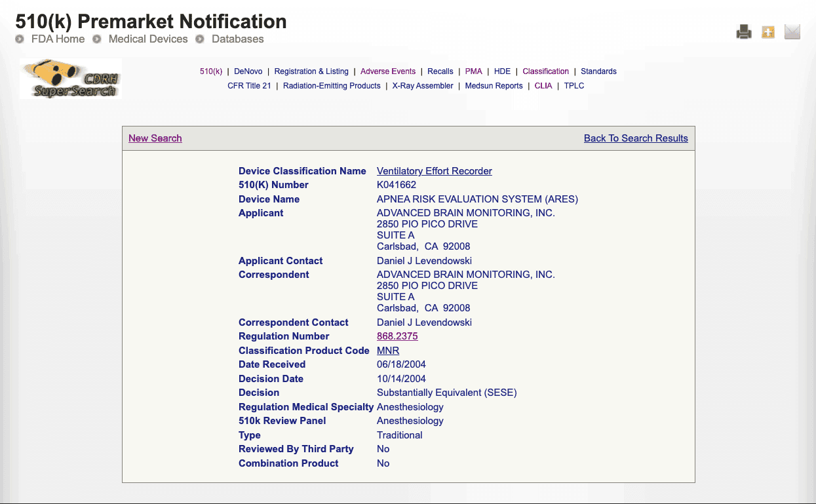
Task: Open Medical Devices breadcrumb
Action: tap(148, 39)
